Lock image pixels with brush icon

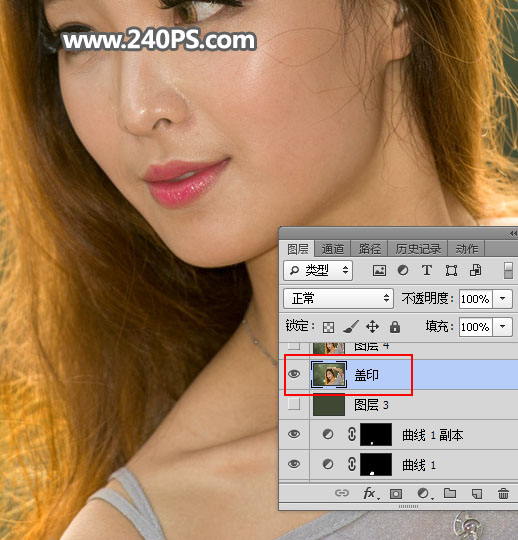point(351,327)
